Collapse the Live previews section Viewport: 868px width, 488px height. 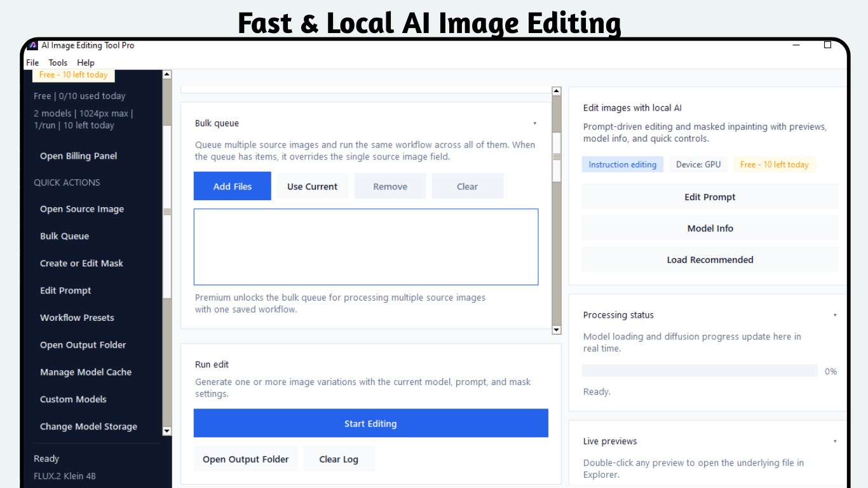pos(835,441)
